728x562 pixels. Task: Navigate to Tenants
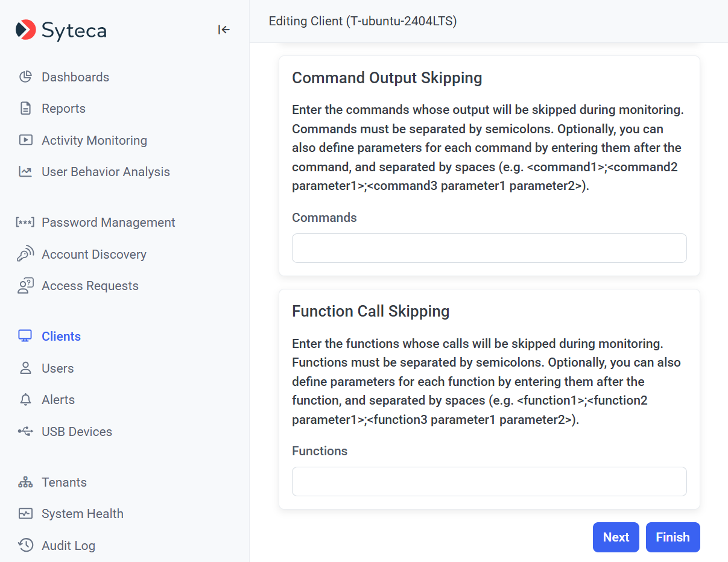(64, 482)
